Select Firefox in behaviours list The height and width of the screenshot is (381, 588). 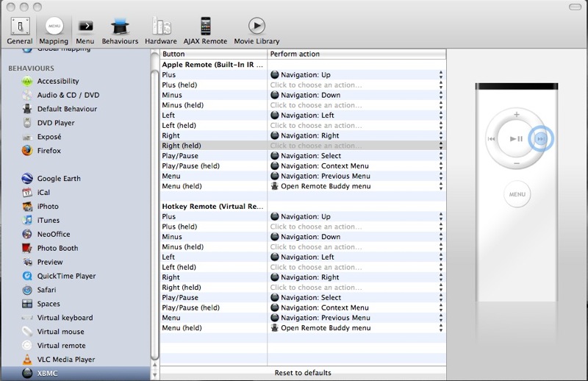(49, 151)
